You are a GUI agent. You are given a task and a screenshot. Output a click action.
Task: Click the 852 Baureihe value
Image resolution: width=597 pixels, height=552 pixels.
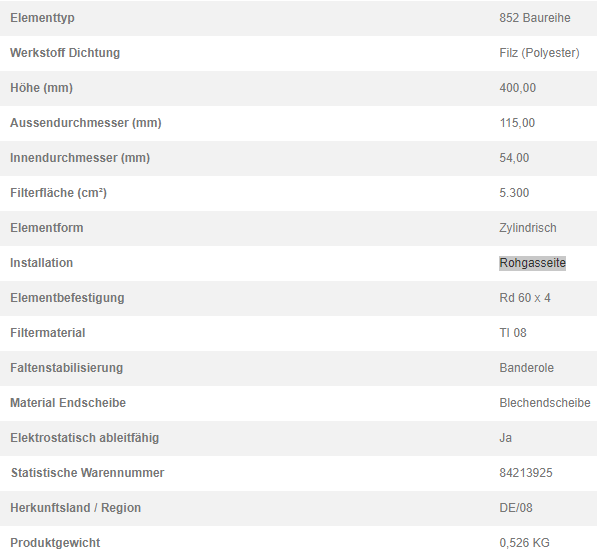click(x=535, y=18)
